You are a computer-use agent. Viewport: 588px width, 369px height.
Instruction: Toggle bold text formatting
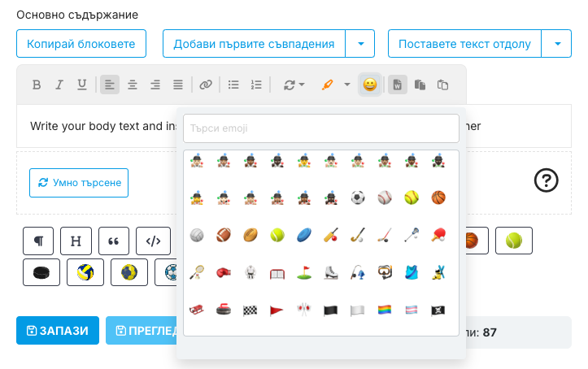tap(37, 85)
